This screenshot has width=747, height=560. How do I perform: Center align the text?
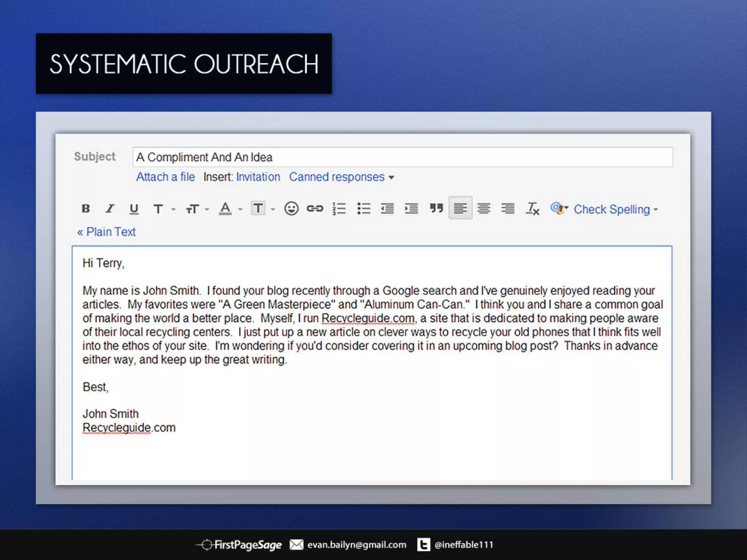tap(484, 209)
